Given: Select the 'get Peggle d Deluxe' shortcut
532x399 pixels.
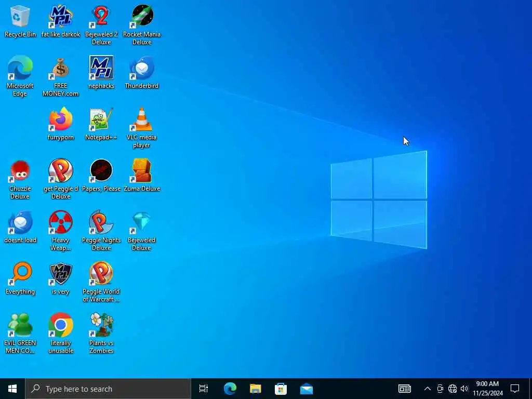Looking at the screenshot, I should pyautogui.click(x=61, y=179).
